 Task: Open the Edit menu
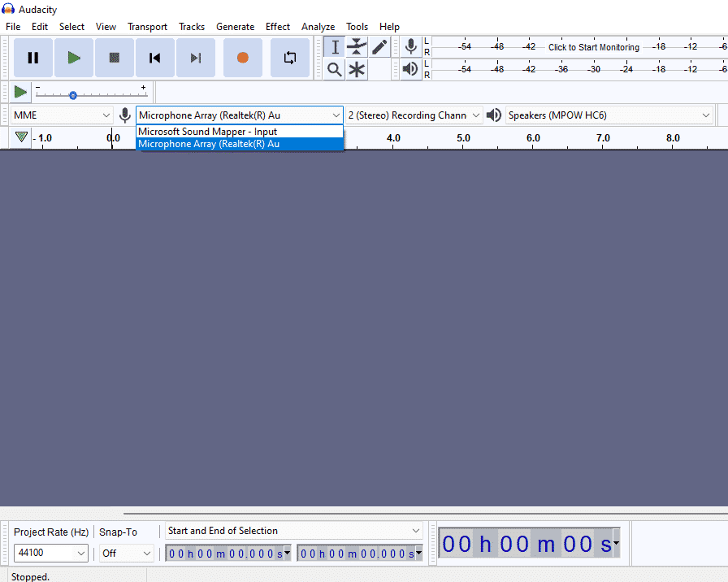40,27
